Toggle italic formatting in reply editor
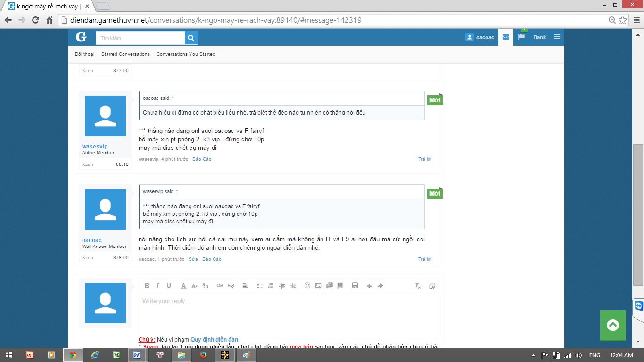This screenshot has height=362, width=644. 157,286
